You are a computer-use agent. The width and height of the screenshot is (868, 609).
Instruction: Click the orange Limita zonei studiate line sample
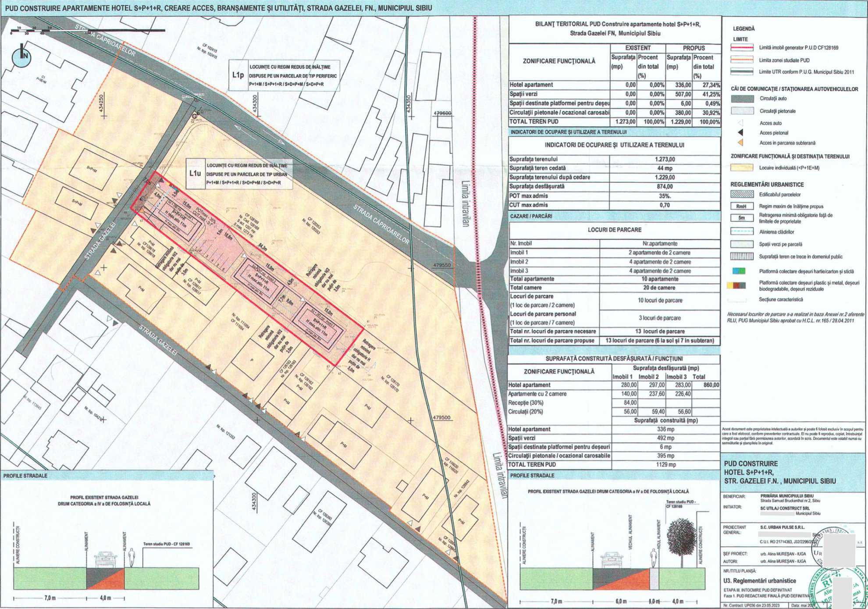point(741,60)
